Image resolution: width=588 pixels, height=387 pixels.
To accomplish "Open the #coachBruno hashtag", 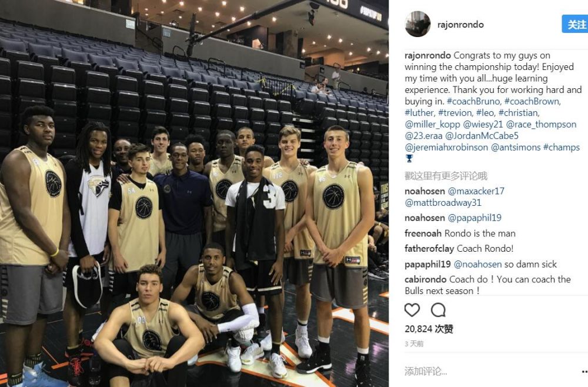I will 473,101.
